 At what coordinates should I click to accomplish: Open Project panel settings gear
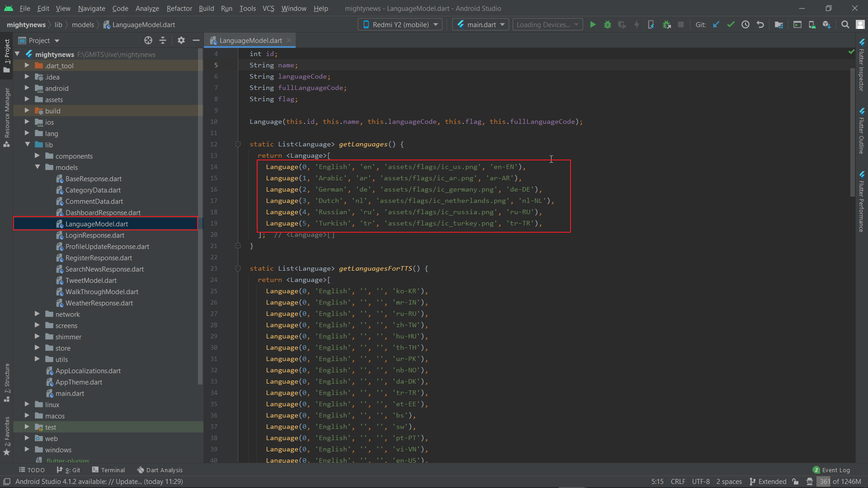click(181, 41)
